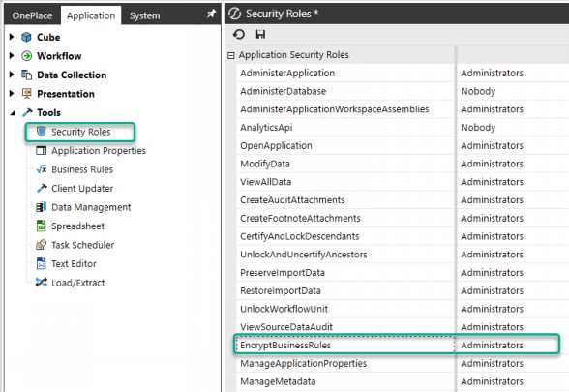Click the pin icon in navigation header
Image resolution: width=569 pixels, height=392 pixels.
tap(211, 15)
